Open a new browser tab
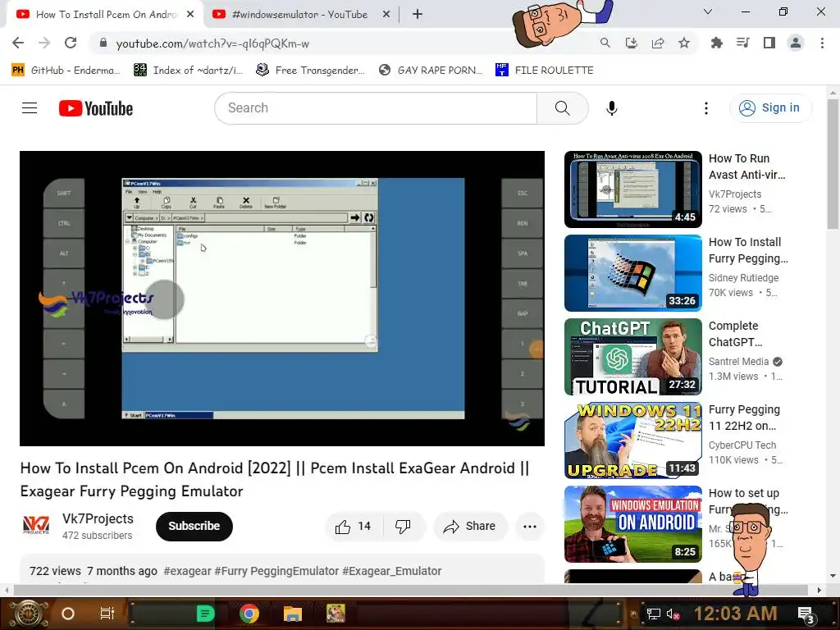Image resolution: width=840 pixels, height=630 pixels. click(418, 15)
